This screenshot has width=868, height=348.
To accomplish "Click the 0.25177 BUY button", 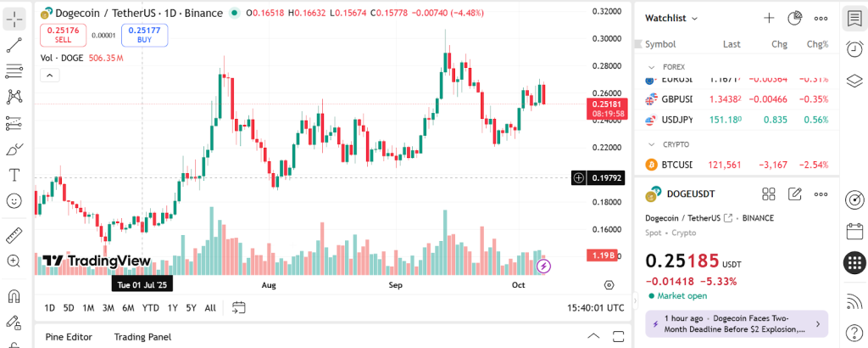I will pos(144,35).
